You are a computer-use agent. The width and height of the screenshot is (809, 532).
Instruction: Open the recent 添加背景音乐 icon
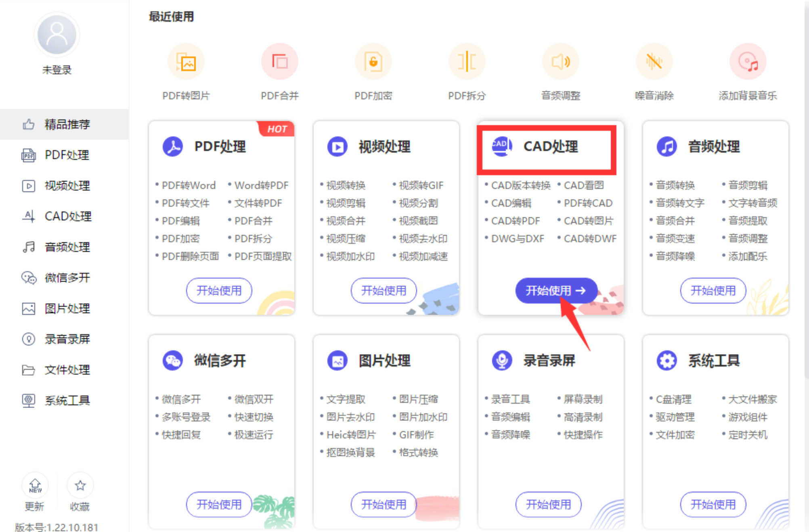[748, 62]
